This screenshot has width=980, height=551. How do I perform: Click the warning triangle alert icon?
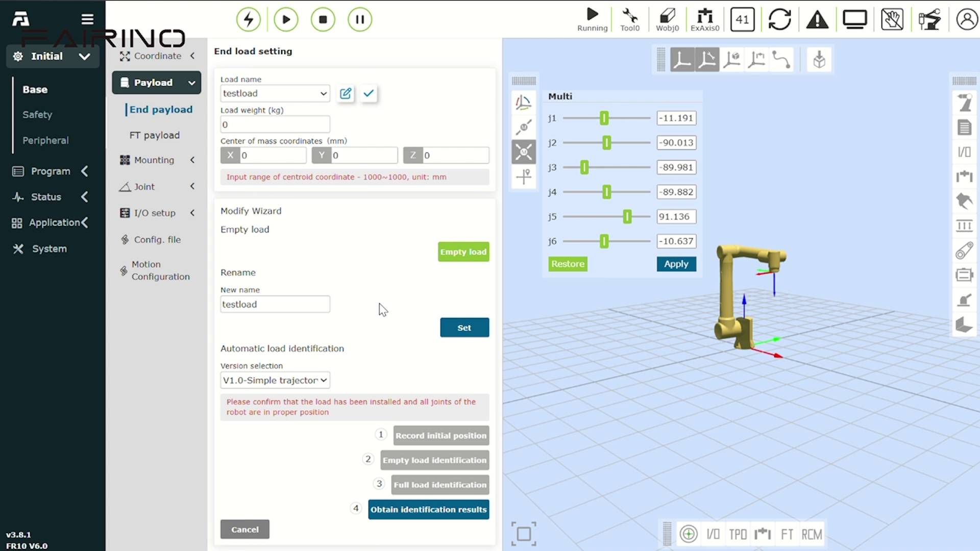(817, 20)
